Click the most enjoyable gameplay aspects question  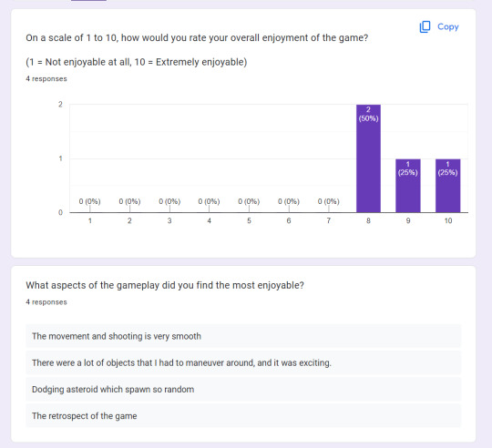coord(165,285)
